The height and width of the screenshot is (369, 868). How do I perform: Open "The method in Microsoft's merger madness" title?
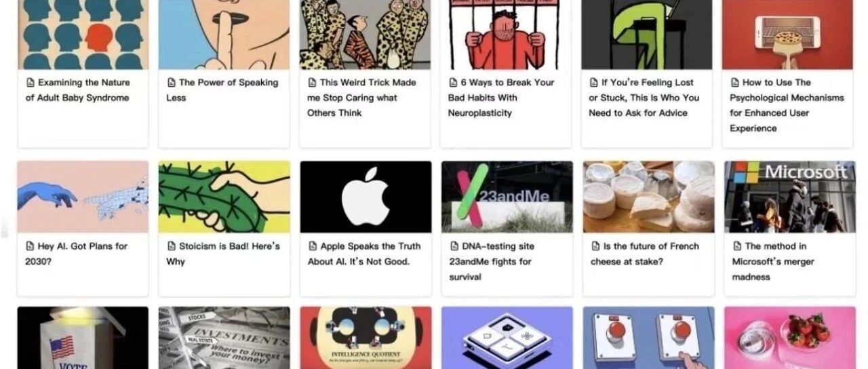pos(774,261)
